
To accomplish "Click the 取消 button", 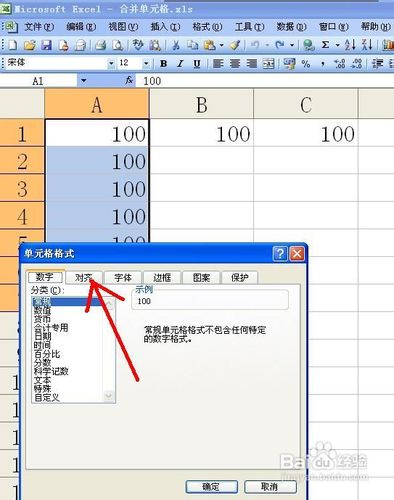I will [x=270, y=487].
